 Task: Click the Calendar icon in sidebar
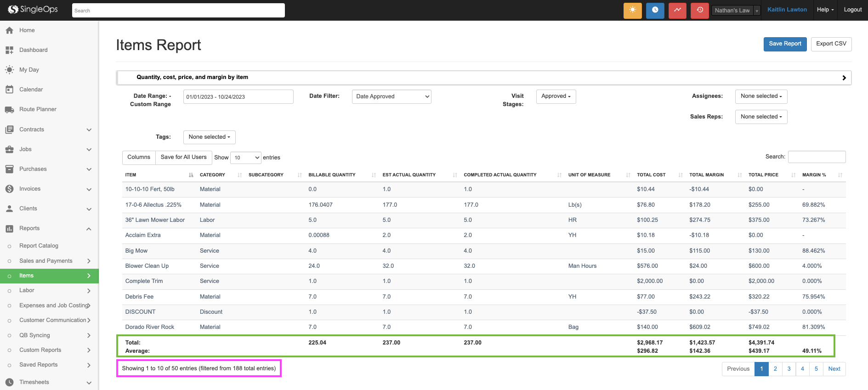[x=10, y=90]
